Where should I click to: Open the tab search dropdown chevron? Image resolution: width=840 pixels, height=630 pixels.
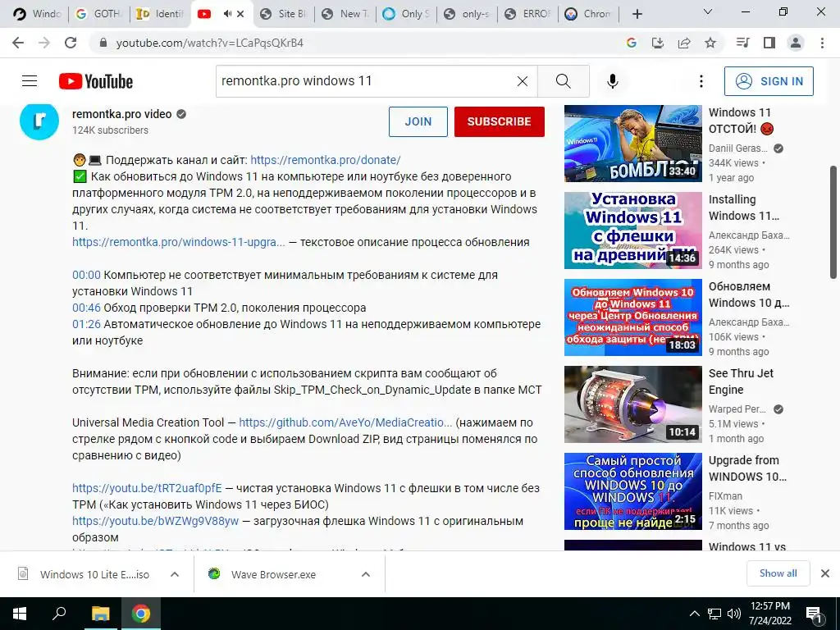(x=708, y=11)
